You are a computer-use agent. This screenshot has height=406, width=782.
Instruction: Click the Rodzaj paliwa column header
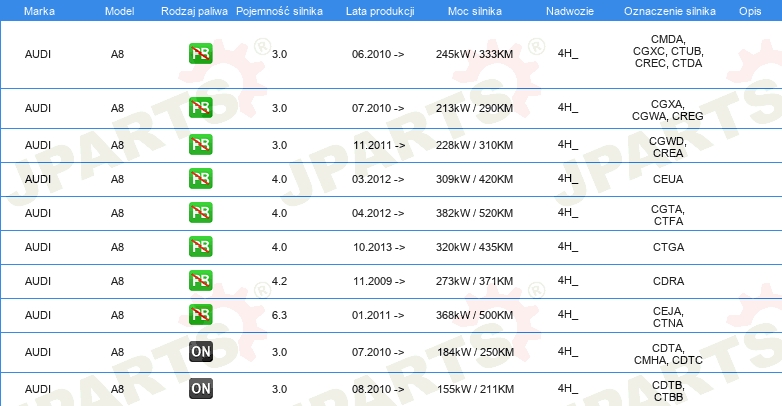(x=194, y=11)
